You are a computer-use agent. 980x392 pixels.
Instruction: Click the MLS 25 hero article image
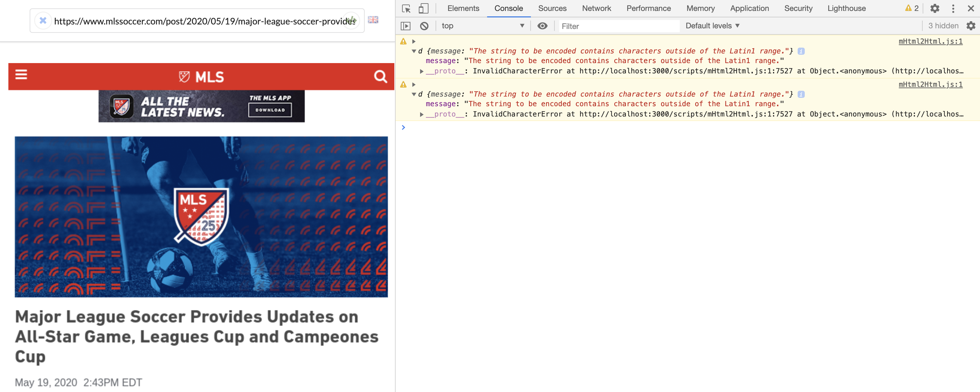click(201, 217)
